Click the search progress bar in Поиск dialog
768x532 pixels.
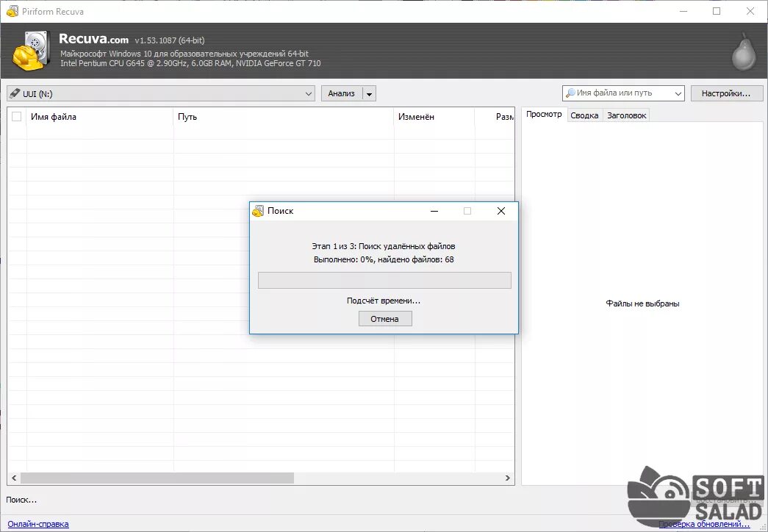click(384, 280)
